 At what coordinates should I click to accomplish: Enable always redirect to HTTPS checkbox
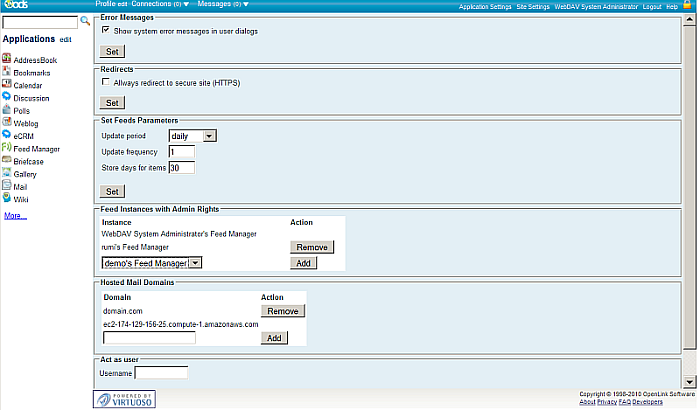[x=106, y=82]
